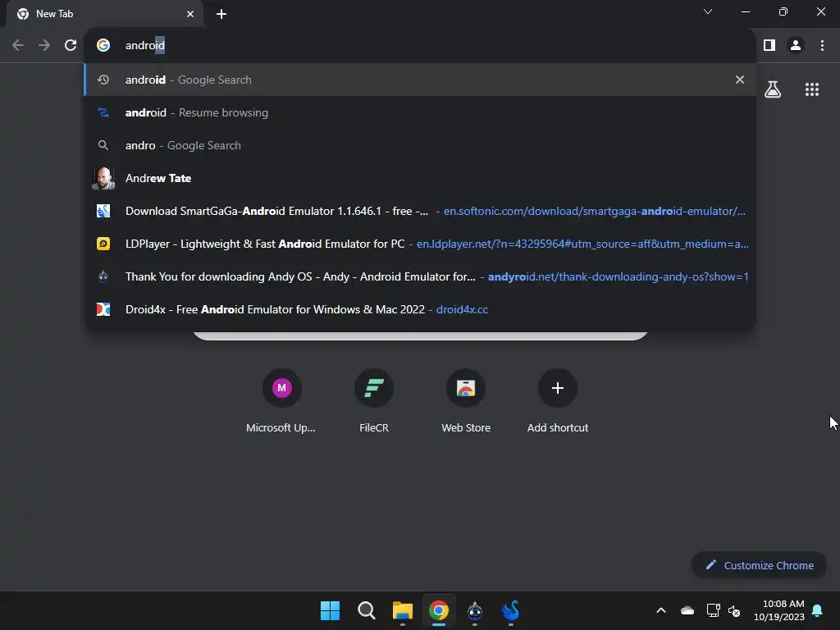The image size is (840, 630).
Task: Click the Andrew Tate thumbnail photo
Action: 103,178
